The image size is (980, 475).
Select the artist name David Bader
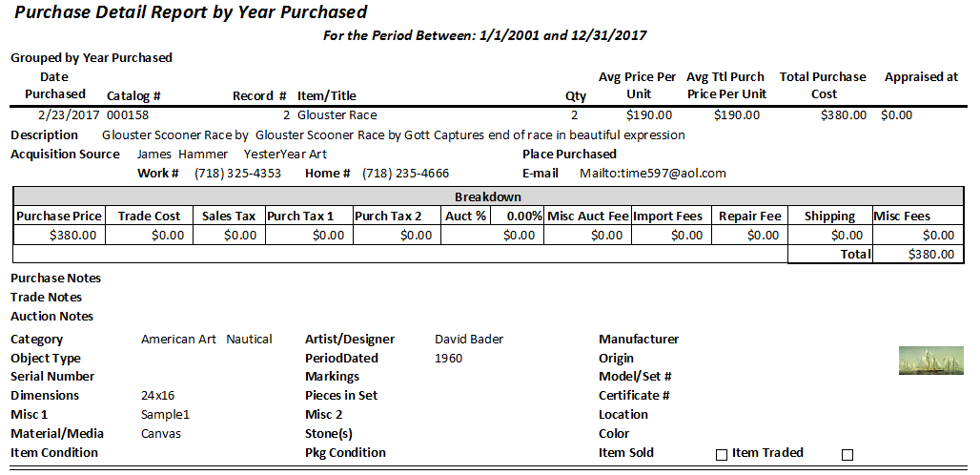pyautogui.click(x=469, y=340)
